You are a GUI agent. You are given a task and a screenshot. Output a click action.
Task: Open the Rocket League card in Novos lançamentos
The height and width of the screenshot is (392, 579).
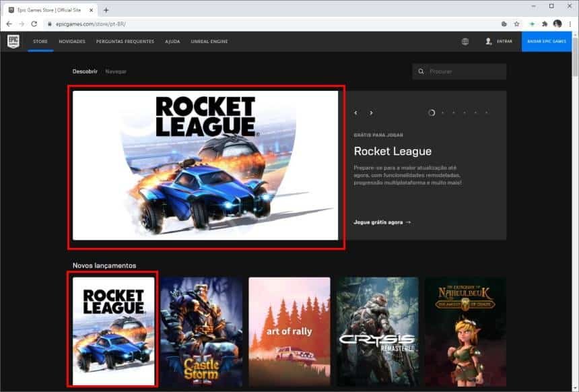[113, 331]
